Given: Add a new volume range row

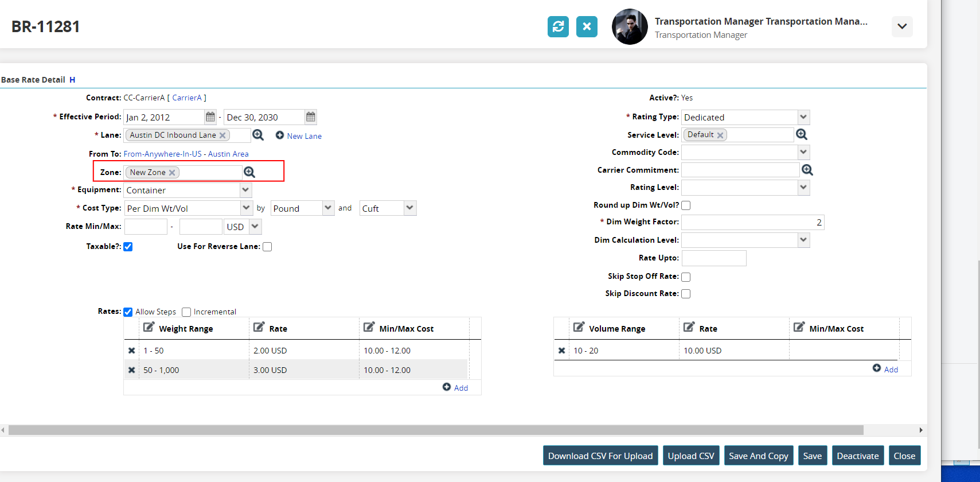Looking at the screenshot, I should point(885,369).
